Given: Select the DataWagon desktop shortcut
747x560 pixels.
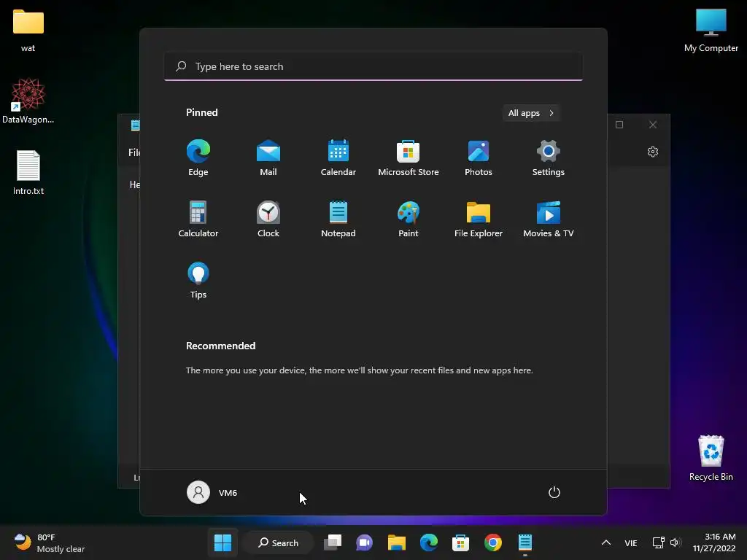Looking at the screenshot, I should [28, 101].
